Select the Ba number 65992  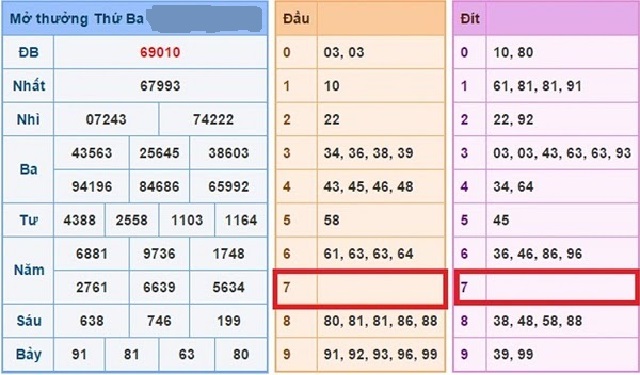tap(229, 186)
